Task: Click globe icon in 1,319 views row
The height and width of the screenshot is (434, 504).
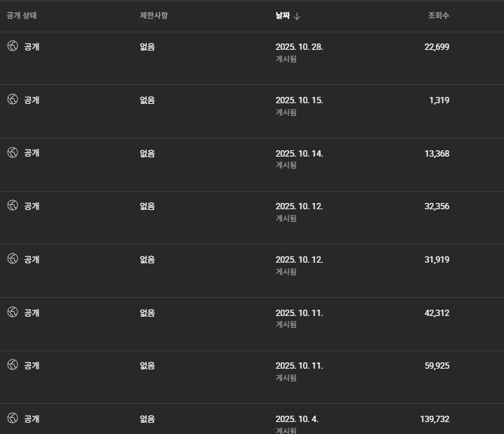Action: [x=12, y=100]
